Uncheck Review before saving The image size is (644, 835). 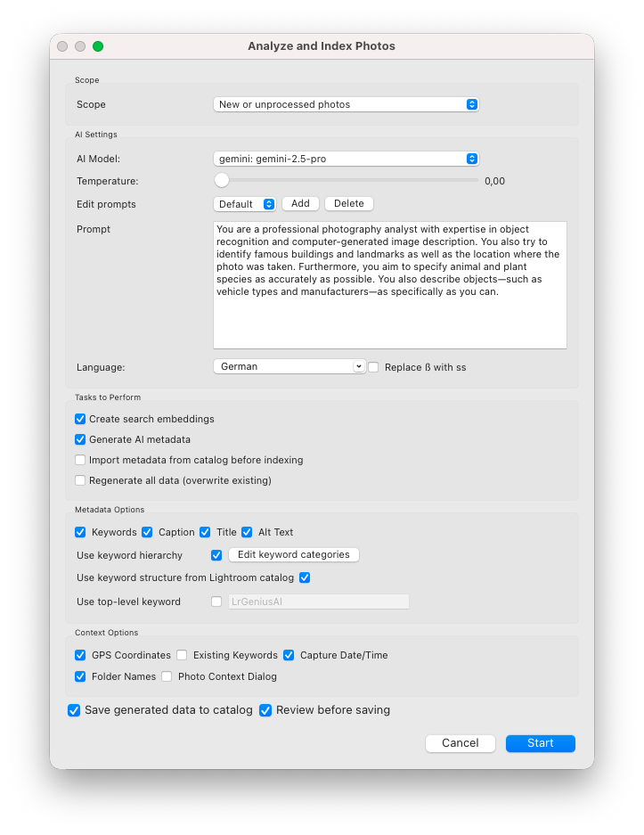[265, 710]
